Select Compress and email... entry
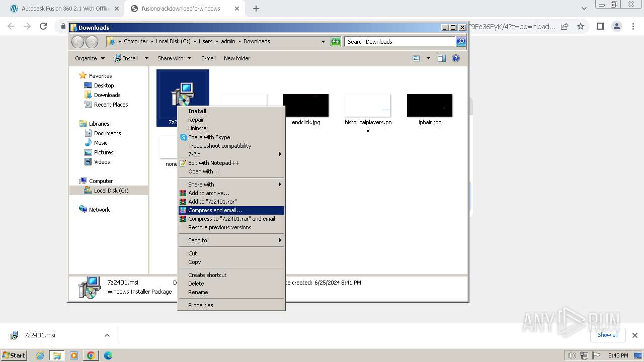 tap(231, 210)
